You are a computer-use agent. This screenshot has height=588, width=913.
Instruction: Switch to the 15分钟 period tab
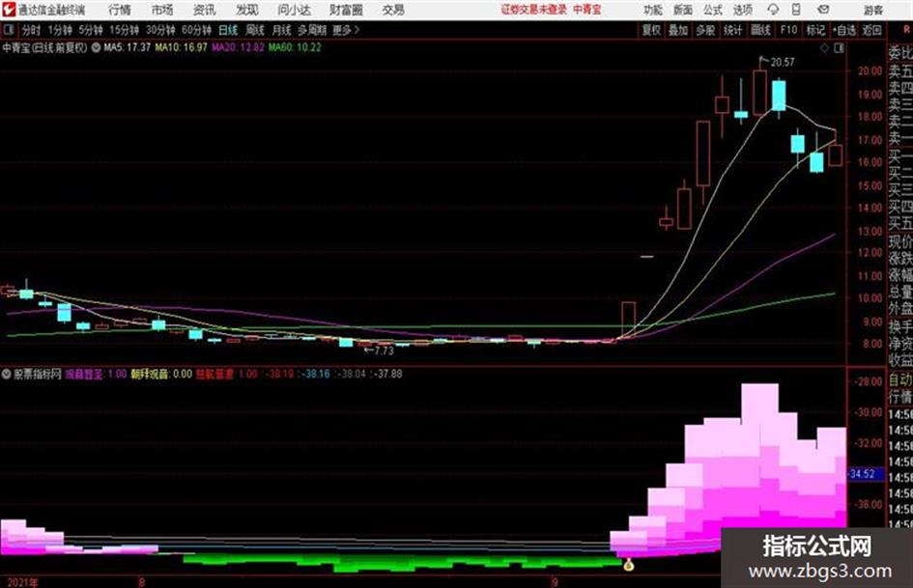tap(124, 30)
